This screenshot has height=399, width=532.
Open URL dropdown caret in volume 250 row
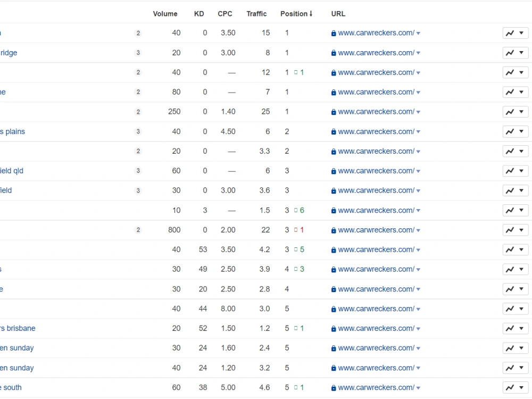[418, 112]
